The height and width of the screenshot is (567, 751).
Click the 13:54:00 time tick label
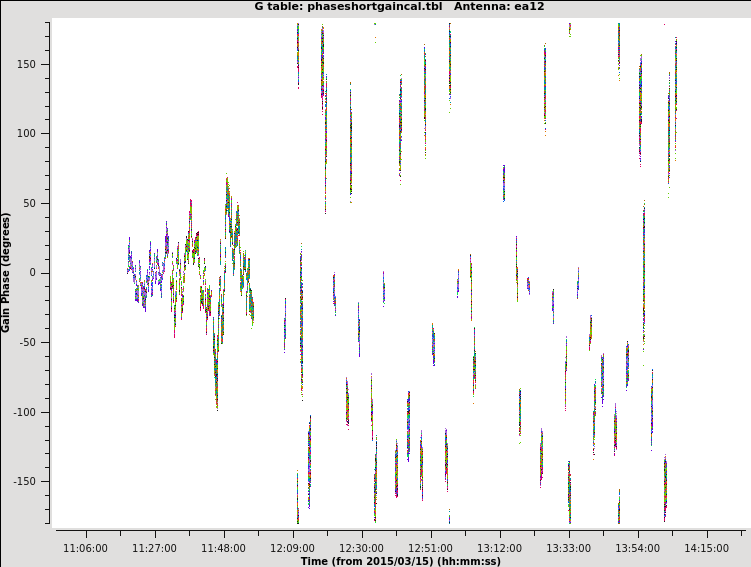pos(637,548)
